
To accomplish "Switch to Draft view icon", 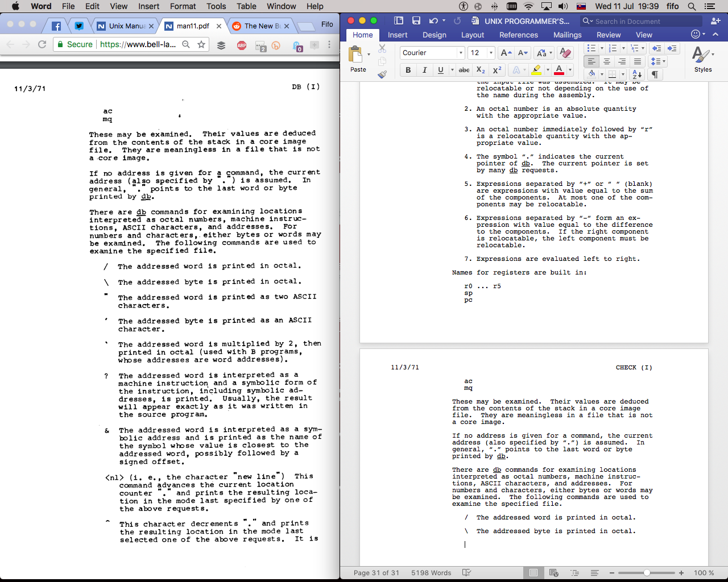I will 594,572.
